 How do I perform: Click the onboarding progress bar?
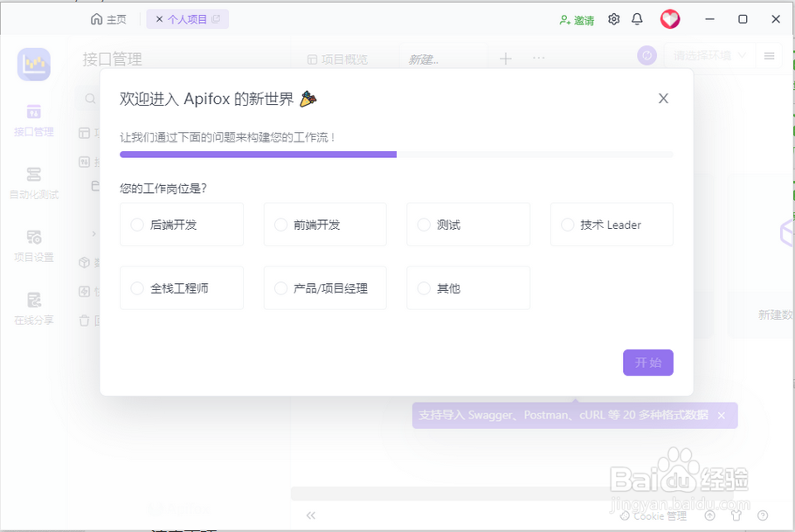(x=397, y=155)
